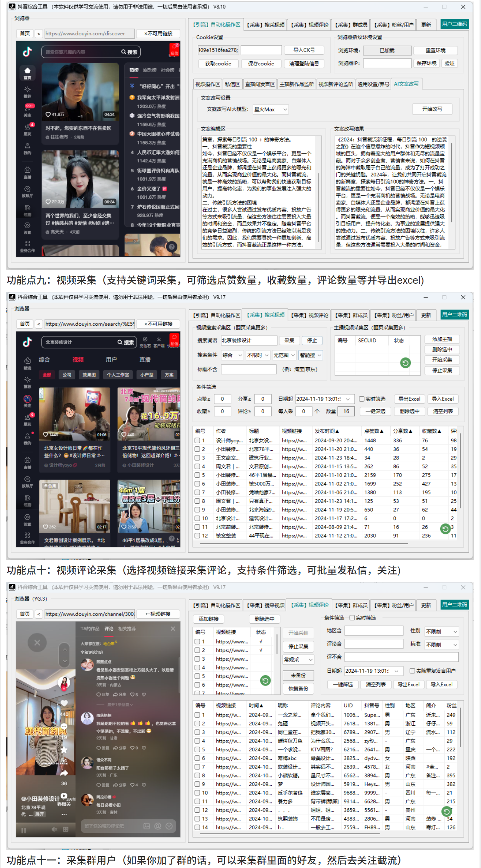Close video overlay with round X icon
The width and height of the screenshot is (481, 868).
tap(37, 642)
